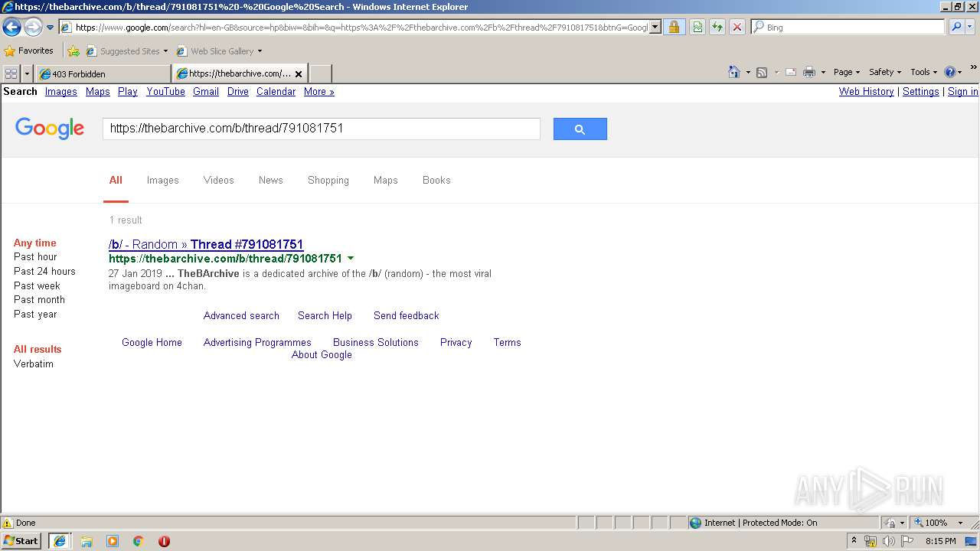Click the Bing search box
Viewport: 980px width, 551px height.
[848, 27]
